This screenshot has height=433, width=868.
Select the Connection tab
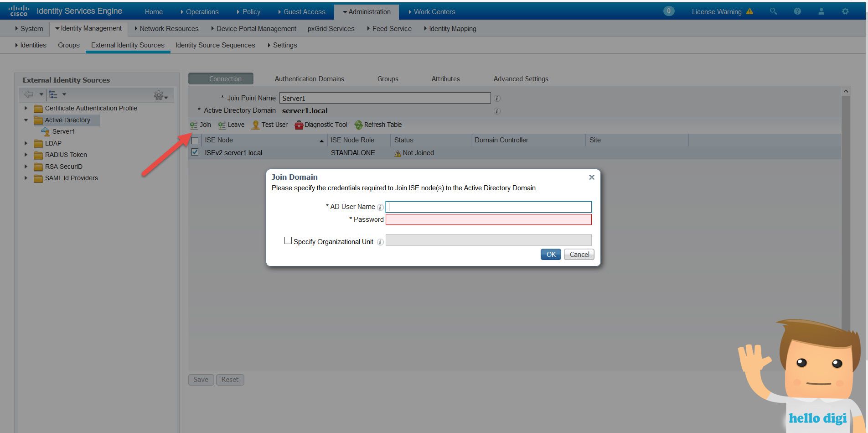click(221, 79)
